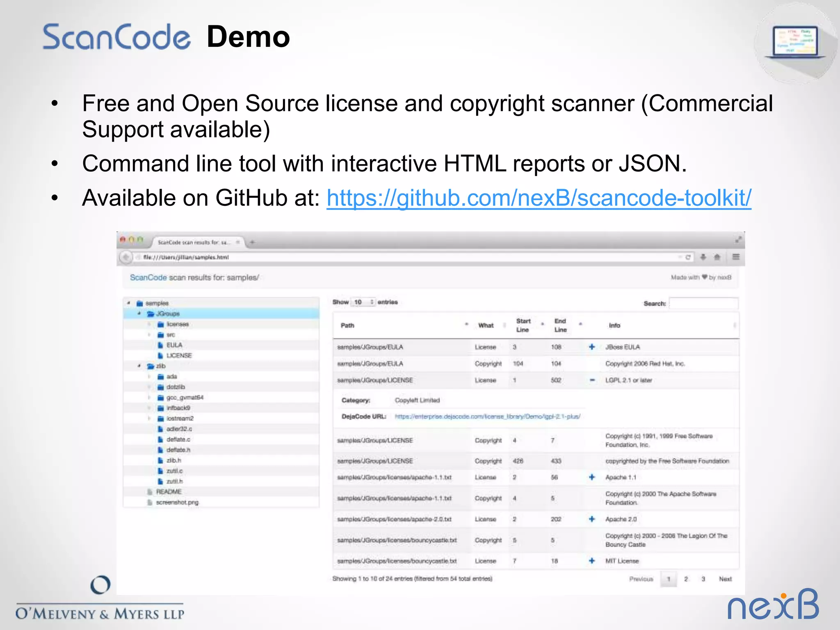This screenshot has height=630, width=840.
Task: Select deflate.c file in tree
Action: [178, 439]
